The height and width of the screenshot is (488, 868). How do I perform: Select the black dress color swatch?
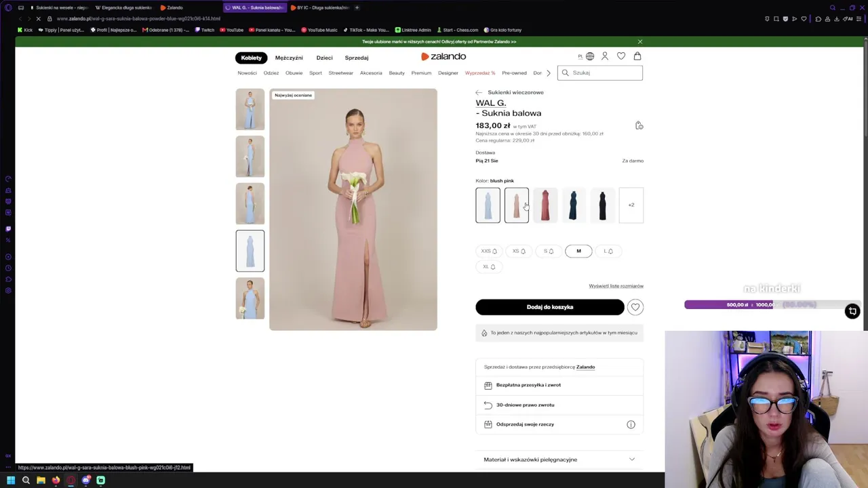(x=602, y=205)
